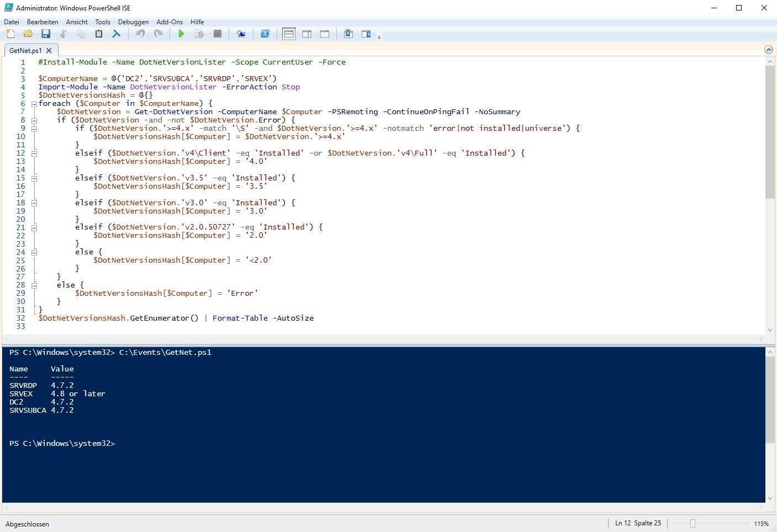Maximize the script pane layout
Viewport: 777px width, 532px height.
[325, 34]
